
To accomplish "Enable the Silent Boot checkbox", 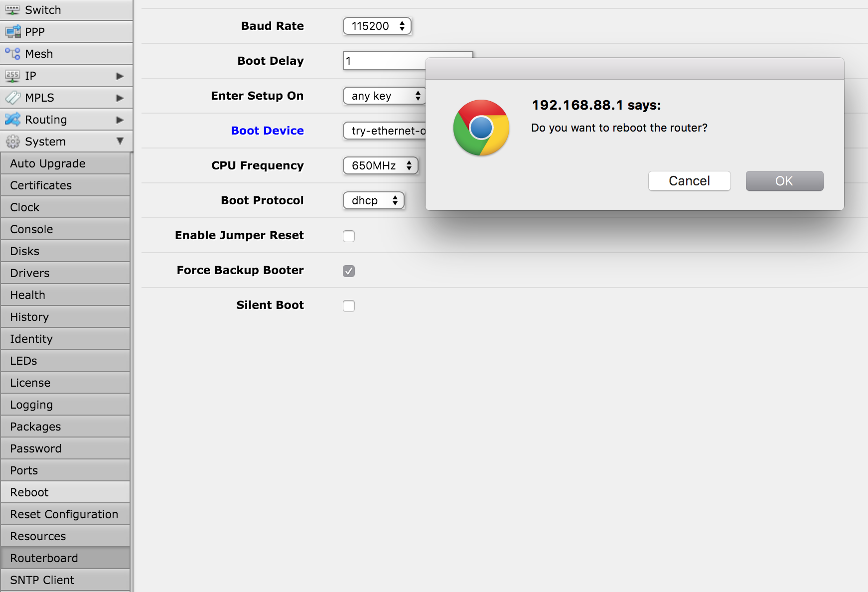I will tap(349, 305).
